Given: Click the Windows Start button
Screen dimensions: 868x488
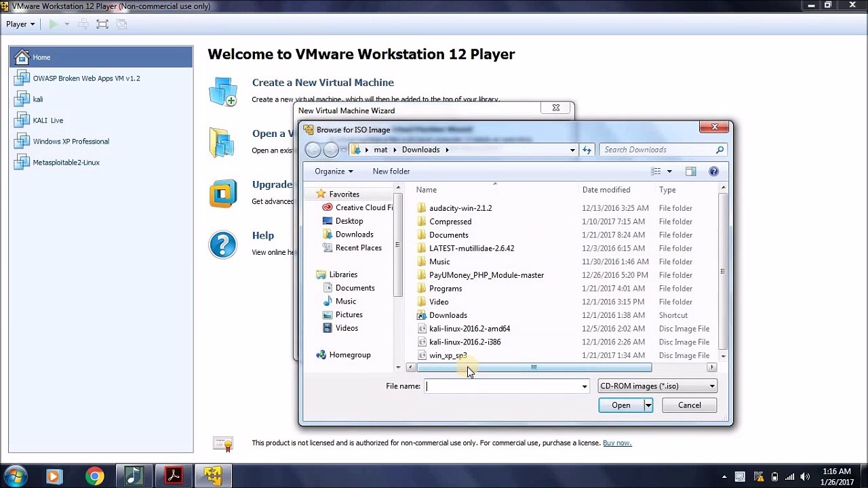Looking at the screenshot, I should [16, 476].
